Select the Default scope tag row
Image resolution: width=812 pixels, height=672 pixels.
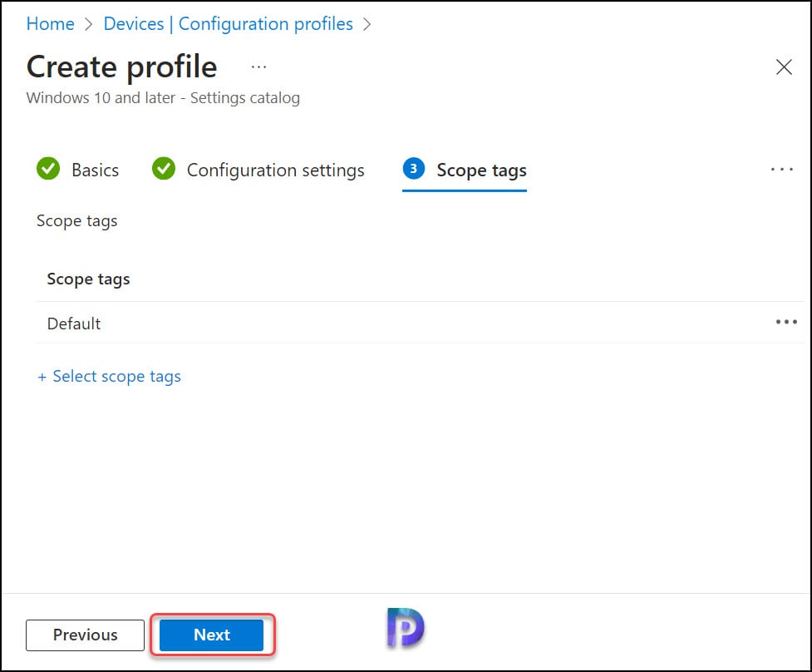[420, 323]
